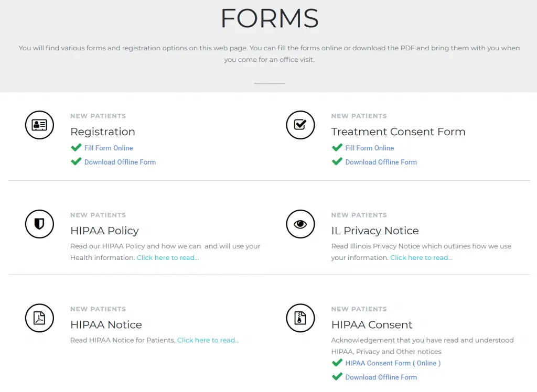Click the Registration contact card icon

coord(39,125)
